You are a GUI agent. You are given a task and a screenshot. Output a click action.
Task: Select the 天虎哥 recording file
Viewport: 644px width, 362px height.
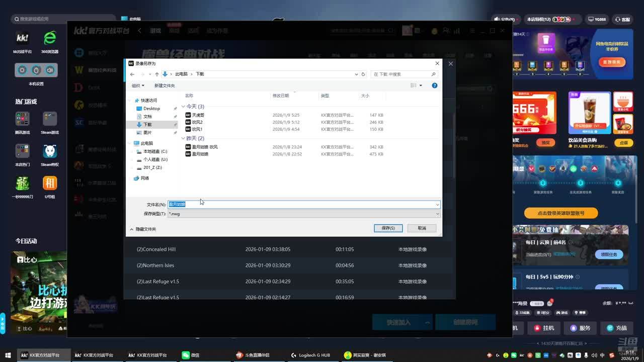[x=198, y=115]
